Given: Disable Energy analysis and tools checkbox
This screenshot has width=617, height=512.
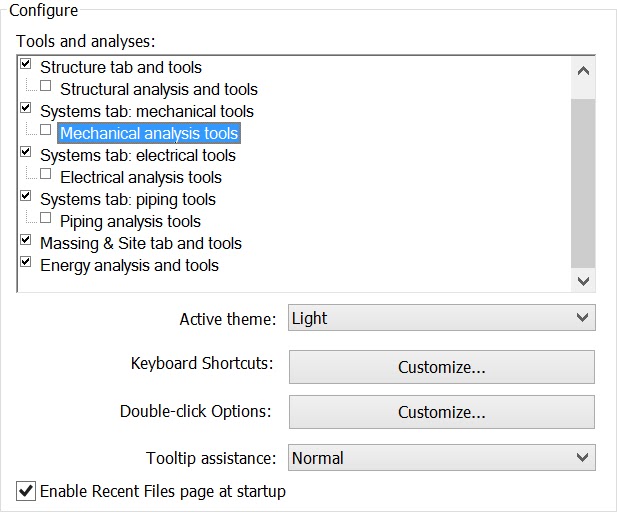Looking at the screenshot, I should [x=26, y=262].
